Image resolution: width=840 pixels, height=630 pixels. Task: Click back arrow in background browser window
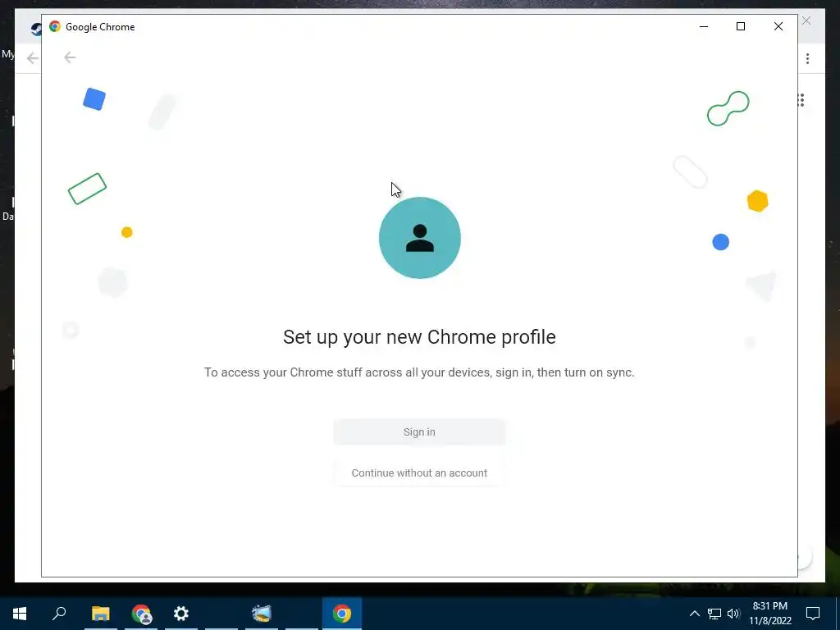click(x=32, y=58)
